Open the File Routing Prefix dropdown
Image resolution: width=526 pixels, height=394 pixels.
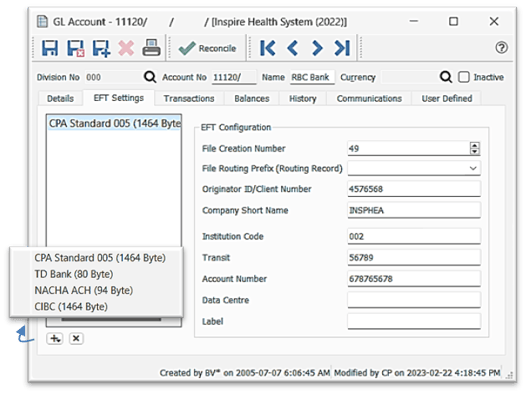pyautogui.click(x=473, y=168)
